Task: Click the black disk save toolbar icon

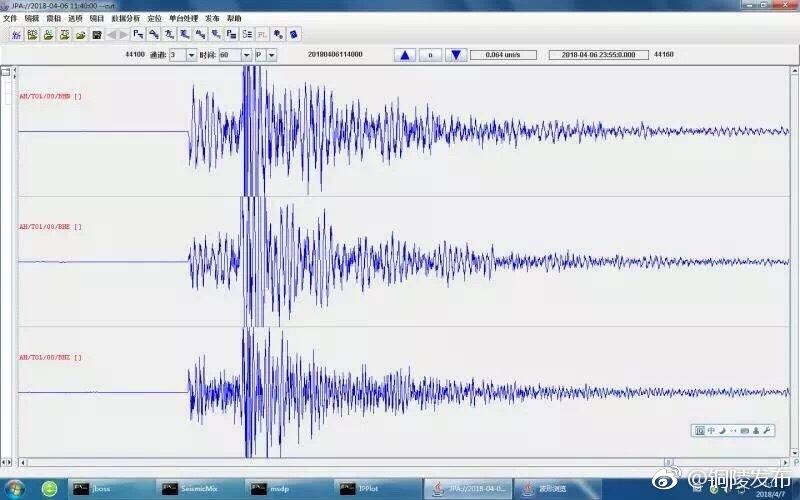Action: pos(97,34)
